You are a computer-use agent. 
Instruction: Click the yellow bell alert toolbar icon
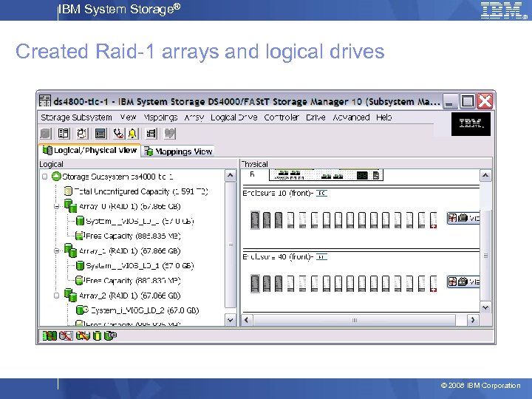(x=132, y=133)
